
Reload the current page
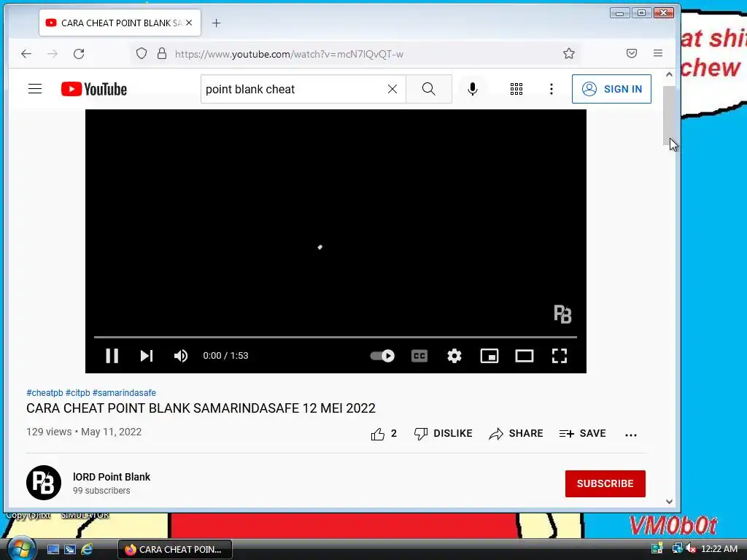click(x=79, y=54)
